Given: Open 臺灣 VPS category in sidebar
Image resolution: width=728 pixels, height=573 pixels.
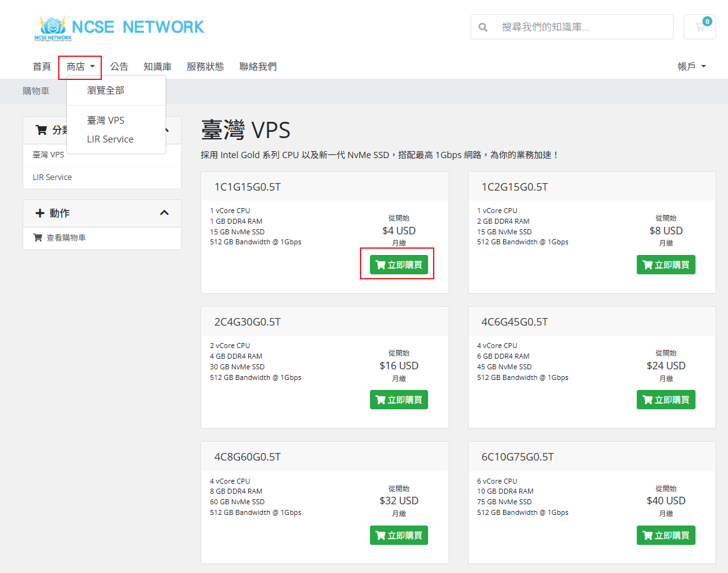Looking at the screenshot, I should (48, 155).
